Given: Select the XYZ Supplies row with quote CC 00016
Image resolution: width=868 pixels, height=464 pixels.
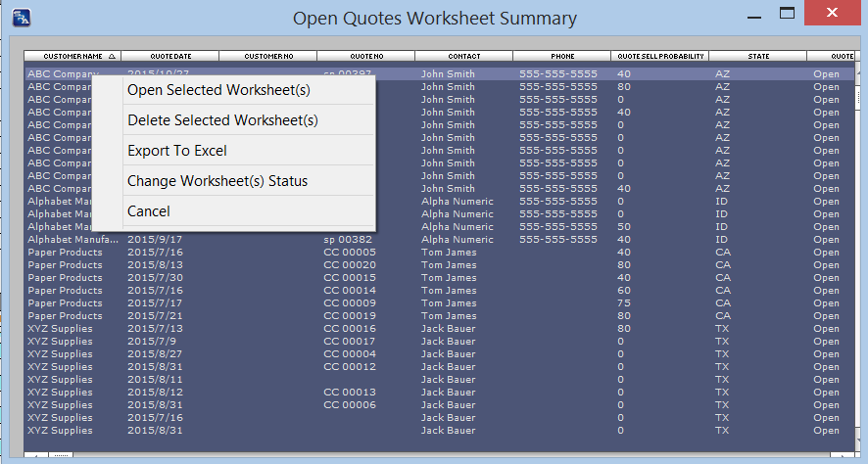Looking at the screenshot, I should pos(349,329).
